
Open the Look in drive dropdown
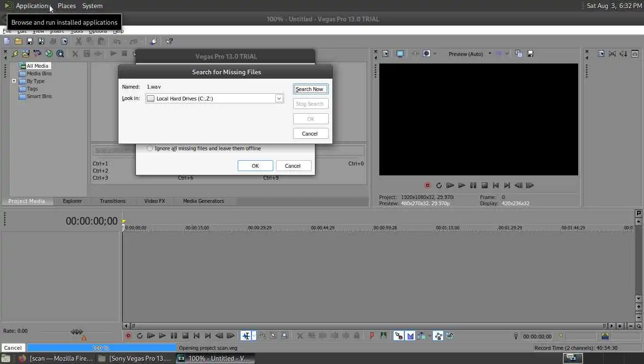pos(279,99)
